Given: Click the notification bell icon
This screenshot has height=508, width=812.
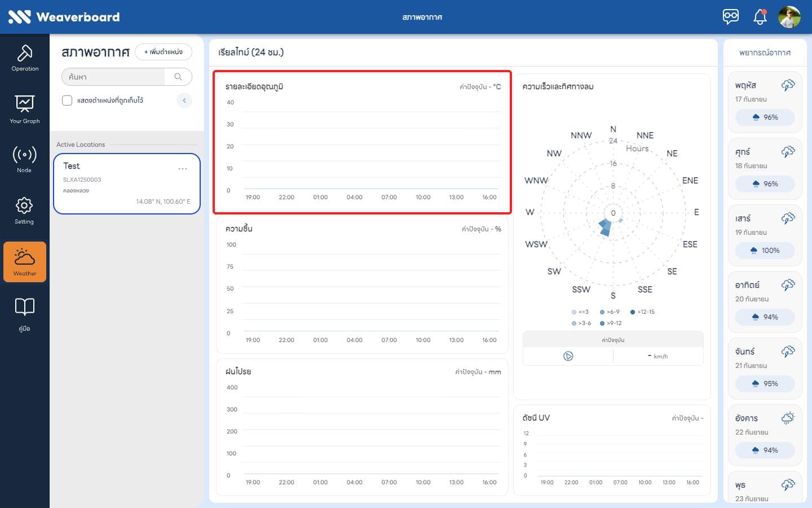Looking at the screenshot, I should pyautogui.click(x=760, y=16).
